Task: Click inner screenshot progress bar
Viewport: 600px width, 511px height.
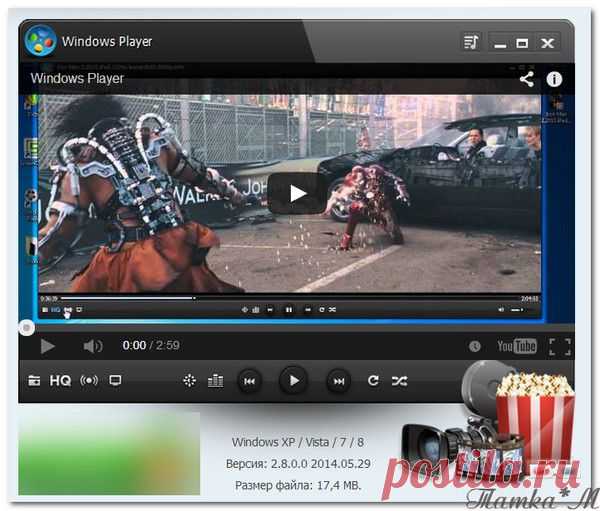Action: (290, 298)
